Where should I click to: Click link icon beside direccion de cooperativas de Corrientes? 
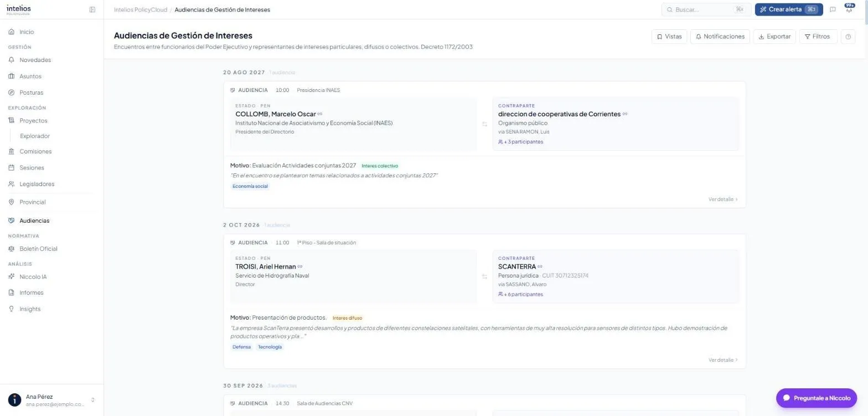tap(625, 114)
